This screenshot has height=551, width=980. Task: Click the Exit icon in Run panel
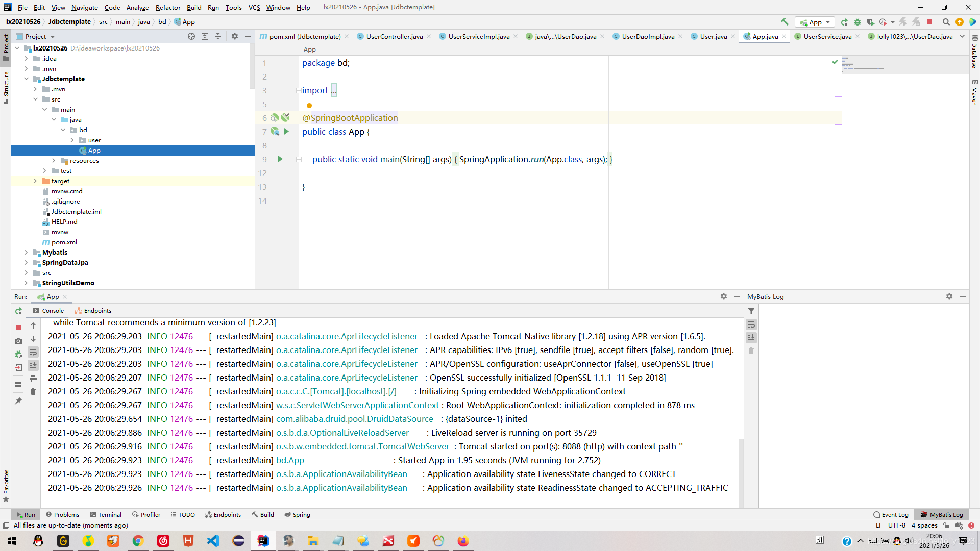point(18,367)
